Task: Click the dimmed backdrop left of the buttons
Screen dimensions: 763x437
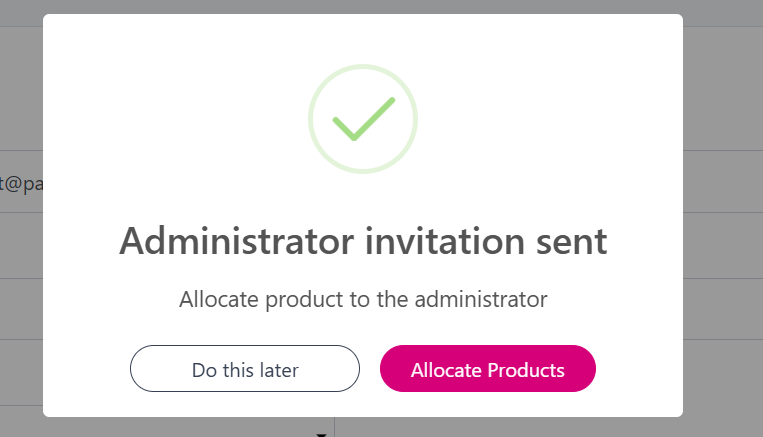Action: 20,370
